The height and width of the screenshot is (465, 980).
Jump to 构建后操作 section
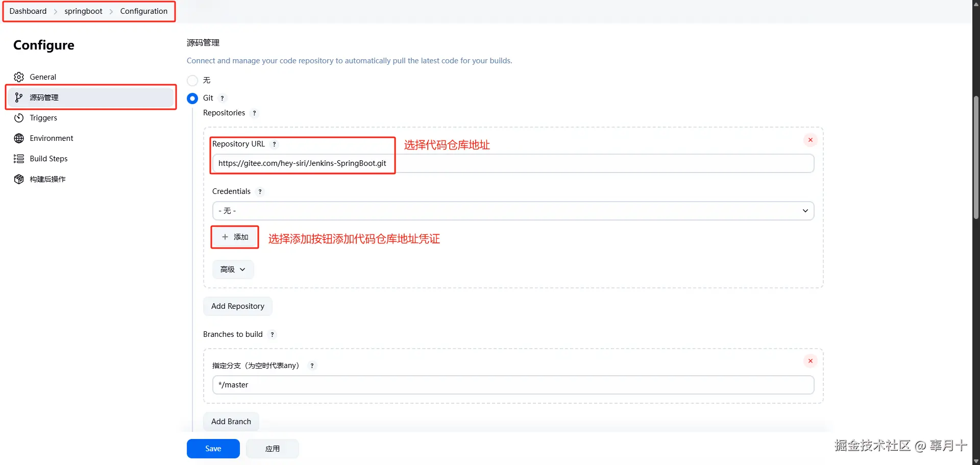point(91,179)
